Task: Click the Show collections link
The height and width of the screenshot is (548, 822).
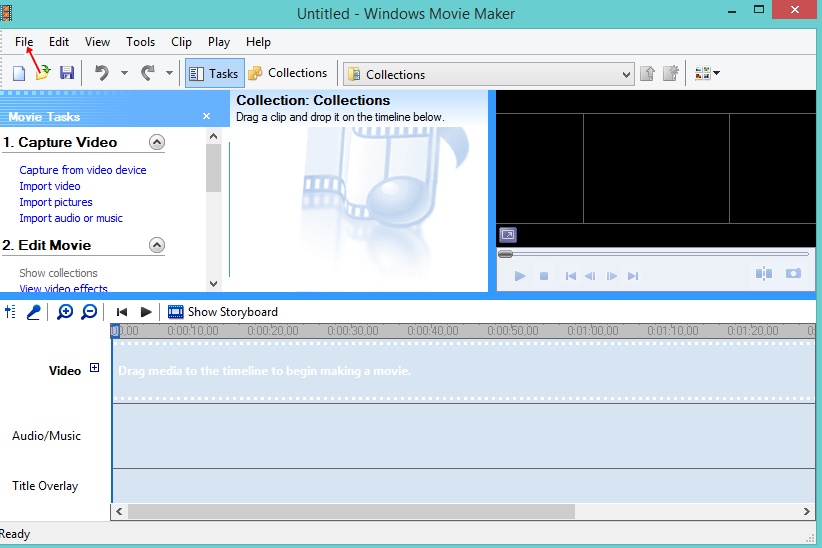Action: click(58, 273)
